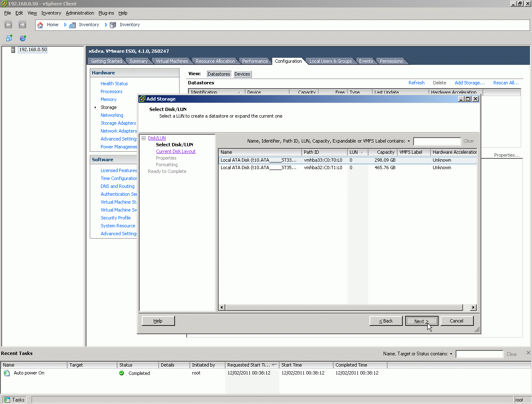Click the Home house icon in the breadcrumb
Viewport: 532px width, 404px height.
pyautogui.click(x=40, y=25)
